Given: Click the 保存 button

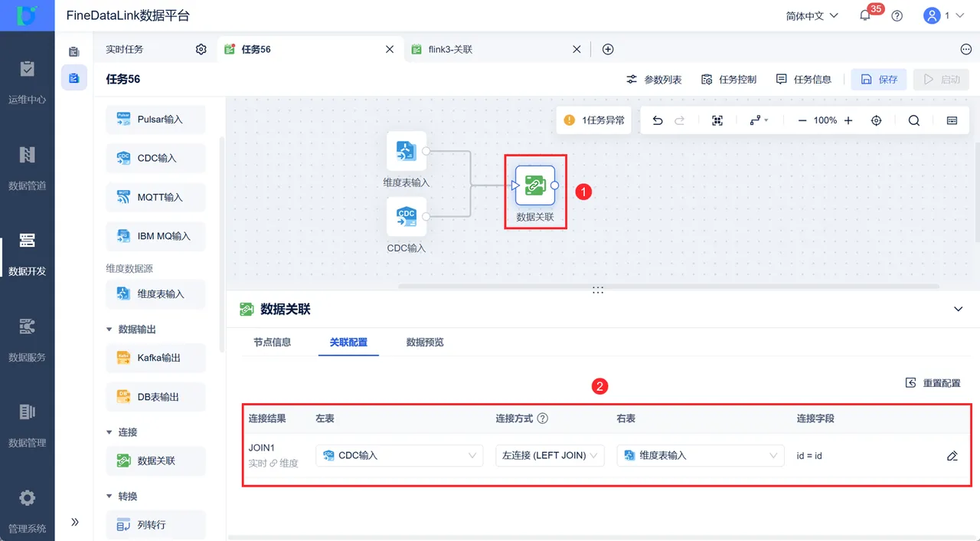Looking at the screenshot, I should click(879, 80).
